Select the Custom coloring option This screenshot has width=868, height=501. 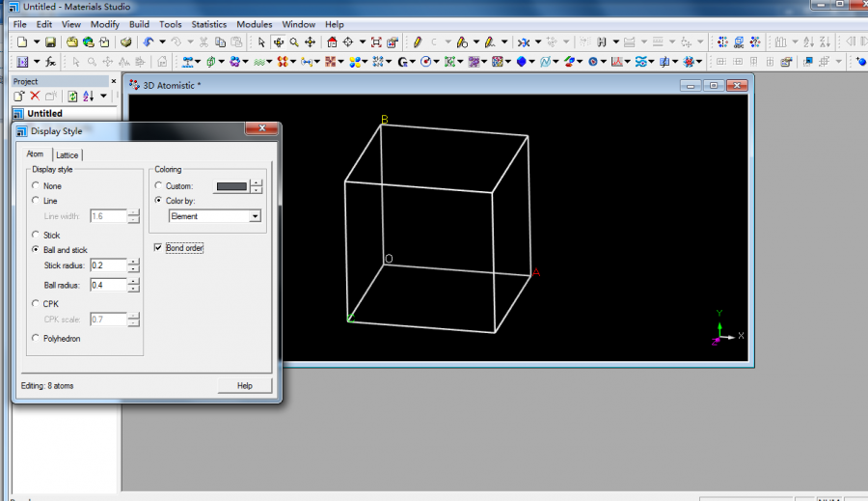[x=159, y=186]
